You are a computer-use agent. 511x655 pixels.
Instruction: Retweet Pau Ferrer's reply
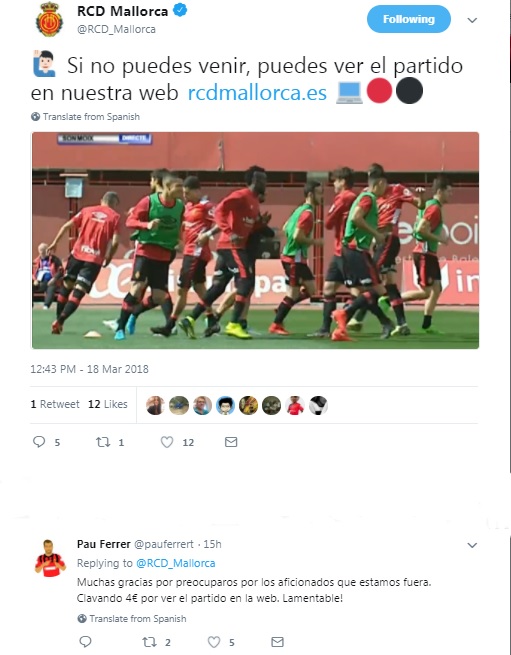coord(149,641)
